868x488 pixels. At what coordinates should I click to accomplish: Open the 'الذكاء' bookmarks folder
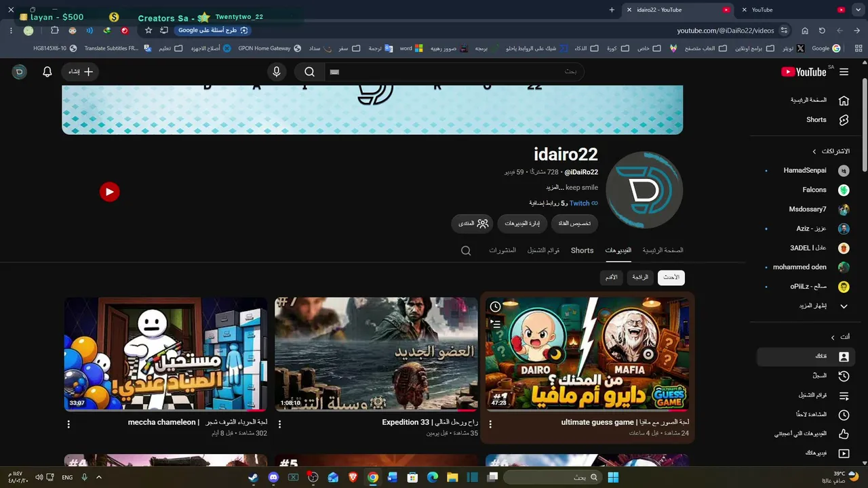(x=586, y=49)
